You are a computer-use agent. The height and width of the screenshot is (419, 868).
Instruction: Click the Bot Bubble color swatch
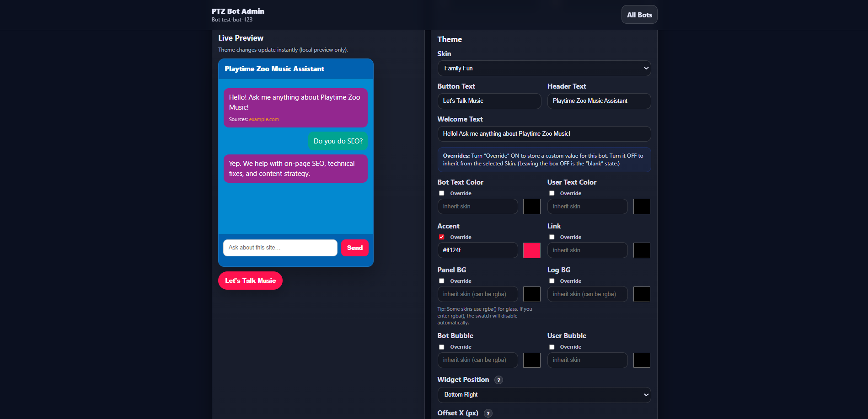[531, 360]
